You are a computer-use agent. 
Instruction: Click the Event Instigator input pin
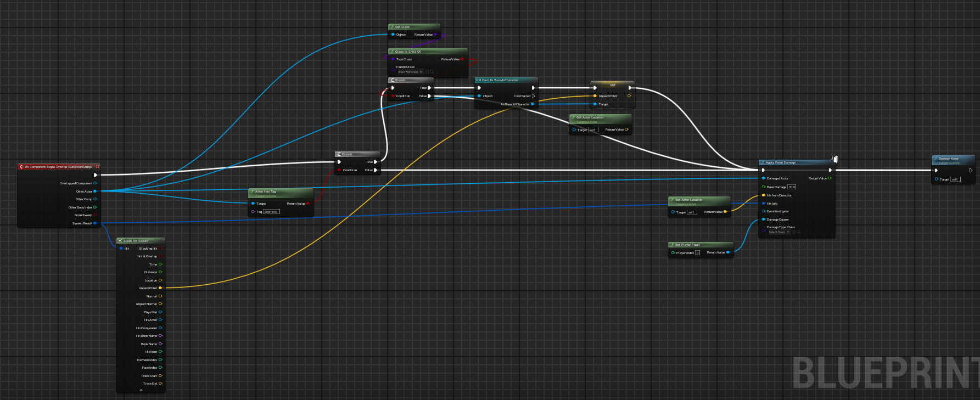(763, 211)
